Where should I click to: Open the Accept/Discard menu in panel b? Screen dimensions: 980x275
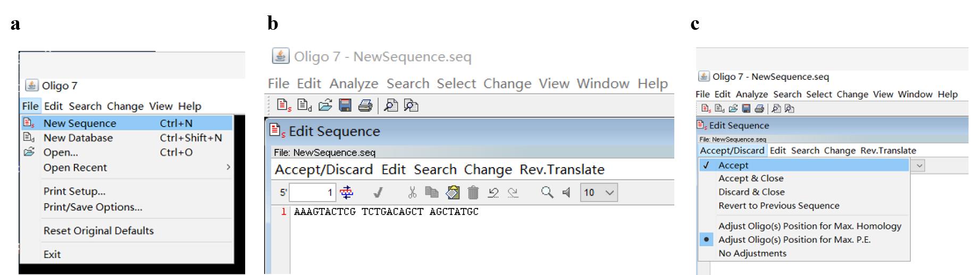(323, 170)
